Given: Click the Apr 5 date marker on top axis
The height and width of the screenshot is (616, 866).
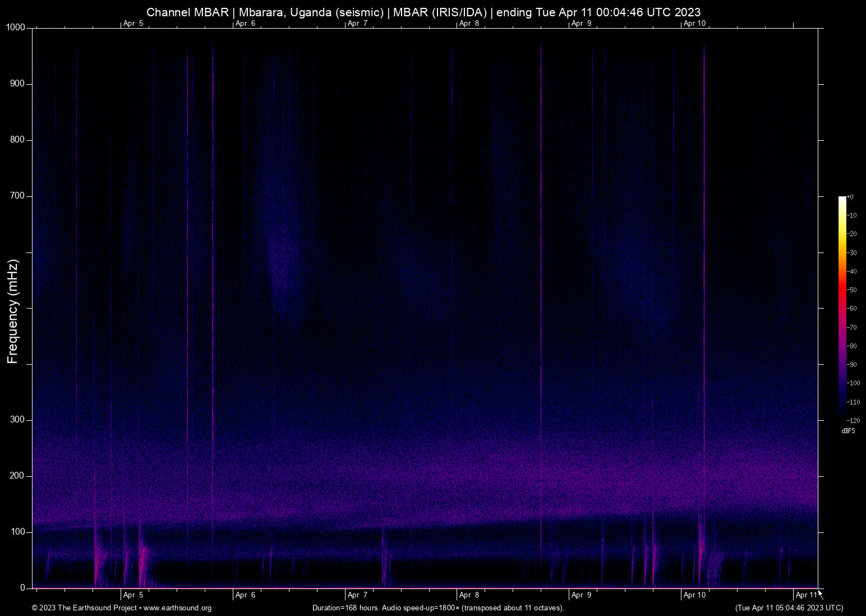Looking at the screenshot, I should (x=133, y=24).
